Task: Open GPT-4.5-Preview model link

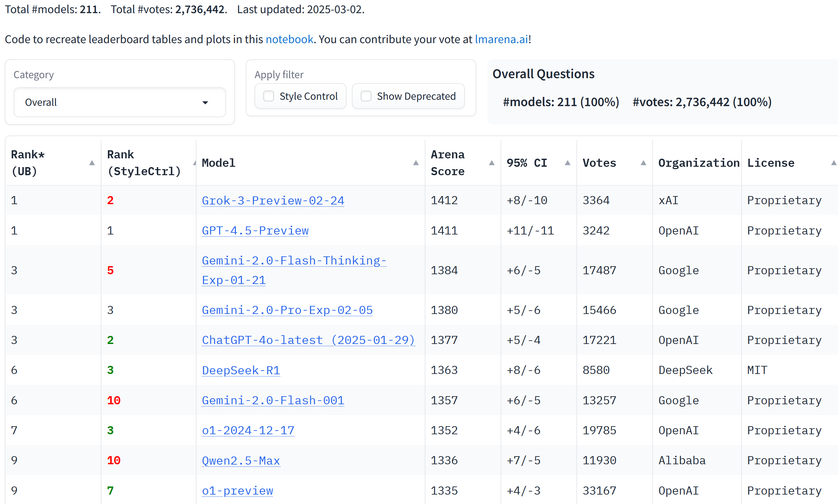Action: [x=255, y=230]
